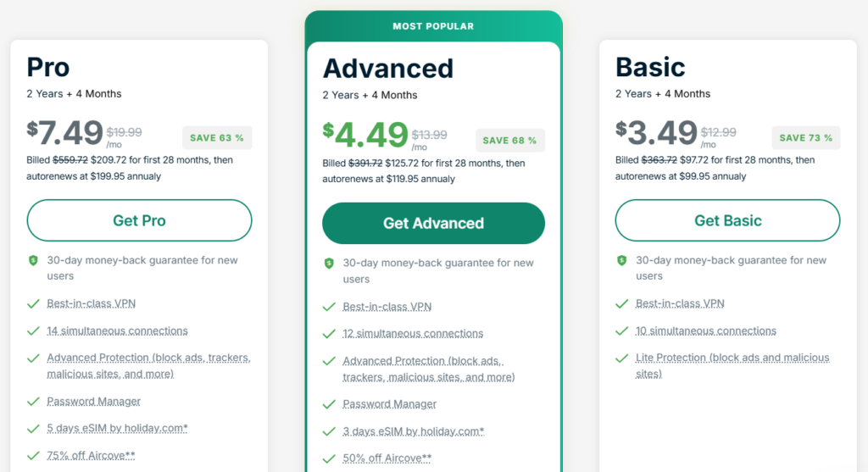
Task: Click the Get Advanced button
Action: pyautogui.click(x=433, y=224)
